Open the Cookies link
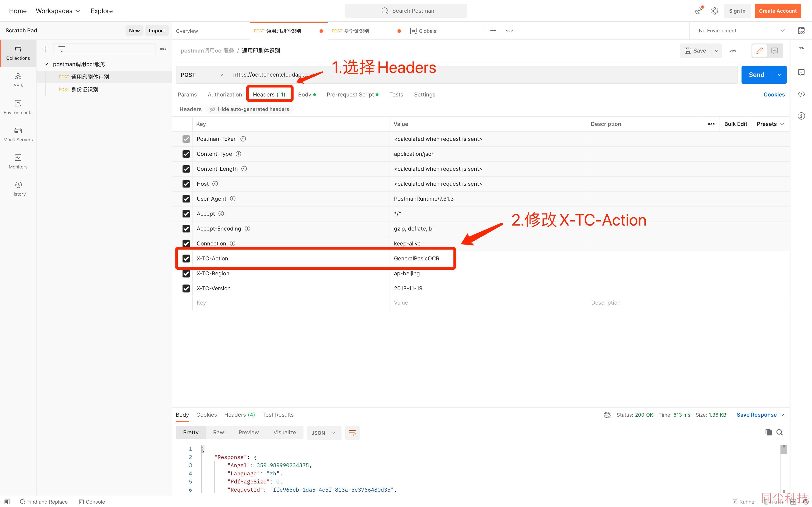 774,95
